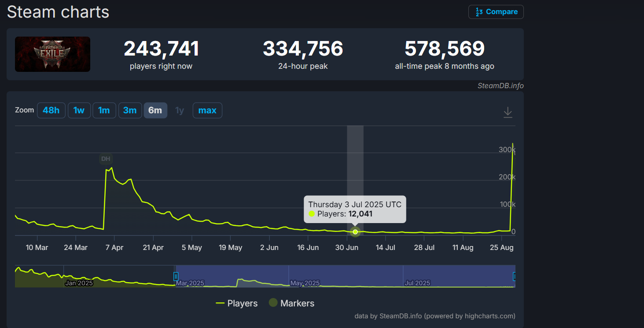
Task: Click the 14 Jul axis label
Action: [x=386, y=248]
